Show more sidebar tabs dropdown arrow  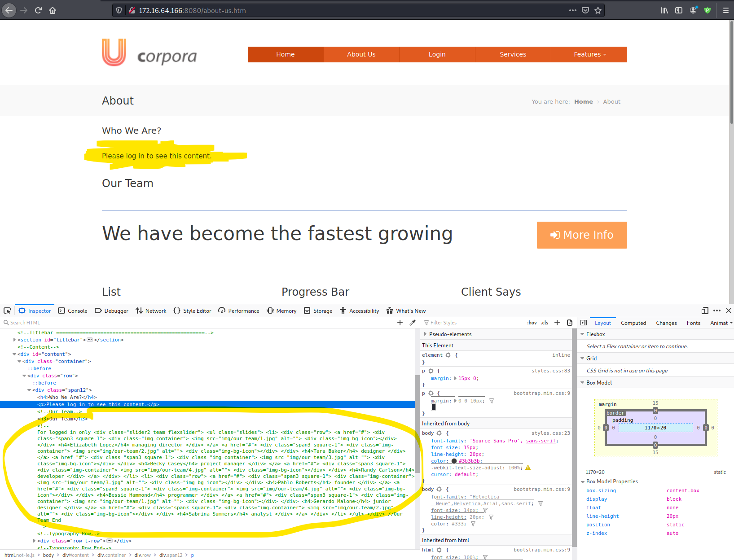click(731, 323)
